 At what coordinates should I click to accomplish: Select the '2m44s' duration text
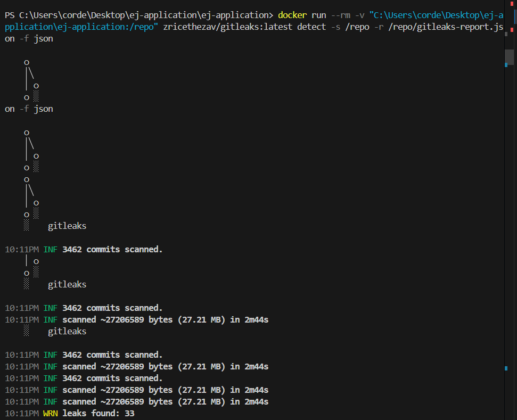(257, 319)
